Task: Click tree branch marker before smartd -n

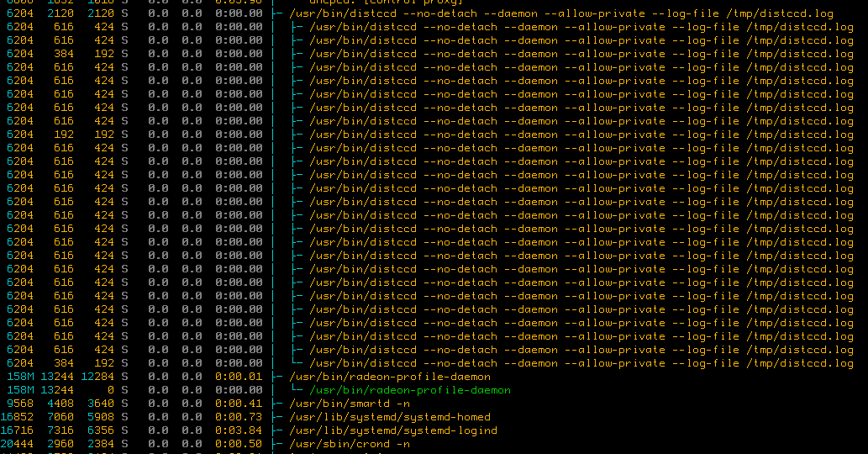Action: click(x=277, y=404)
